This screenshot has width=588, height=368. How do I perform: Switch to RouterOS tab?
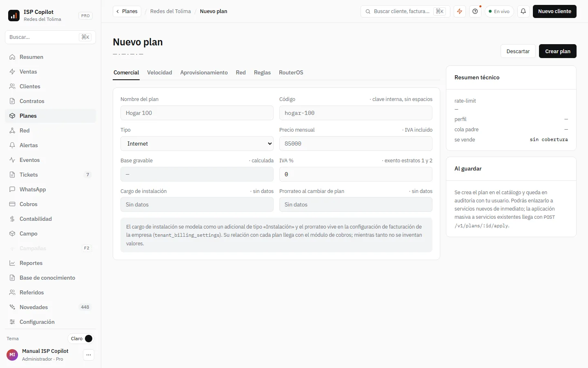pyautogui.click(x=291, y=72)
